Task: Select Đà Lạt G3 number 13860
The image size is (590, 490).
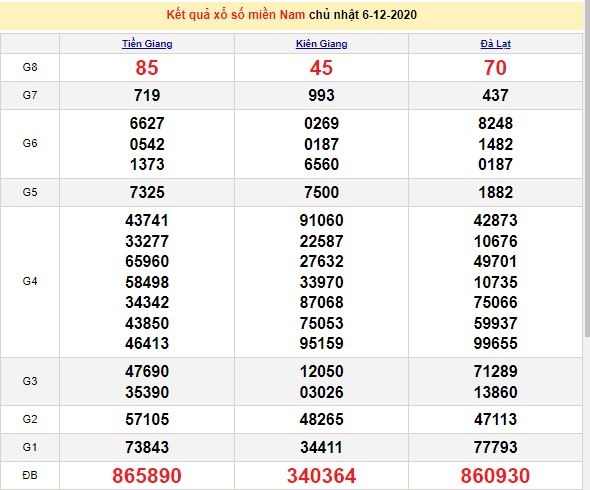Action: [x=496, y=393]
